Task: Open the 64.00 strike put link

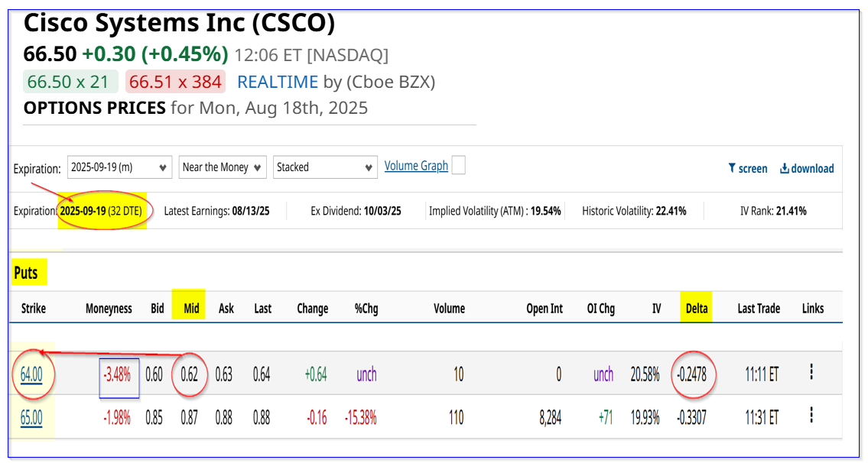Action: pos(31,374)
